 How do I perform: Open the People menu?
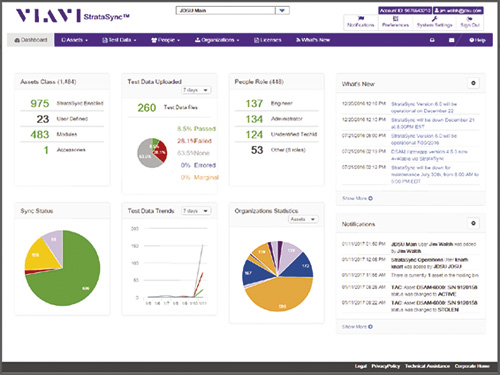pyautogui.click(x=165, y=40)
